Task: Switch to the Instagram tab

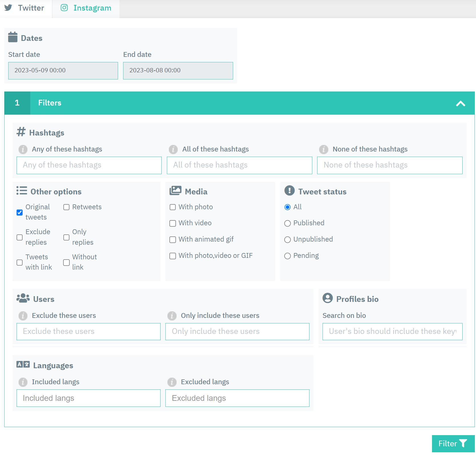Action: tap(86, 9)
